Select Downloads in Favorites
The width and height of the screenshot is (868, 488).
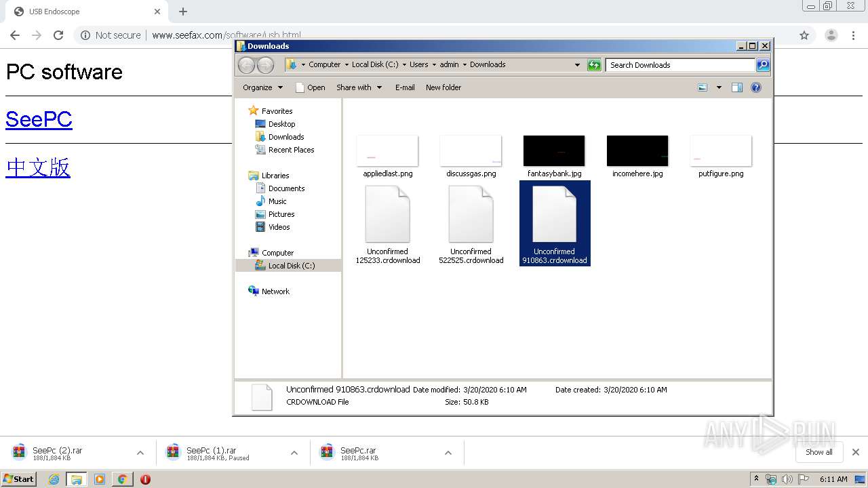click(x=279, y=137)
